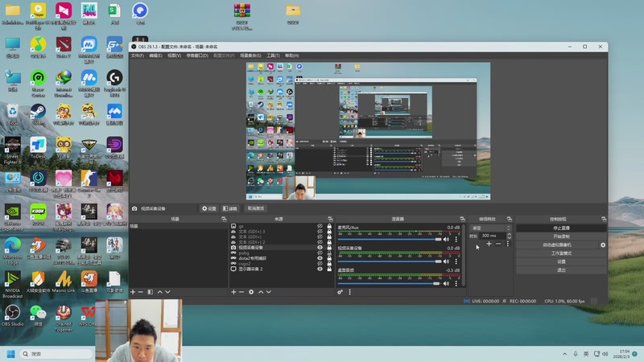Viewport: 644px width, 362px height.
Task: Add a new scene with the plus icon in Scenes panel
Action: click(x=133, y=292)
